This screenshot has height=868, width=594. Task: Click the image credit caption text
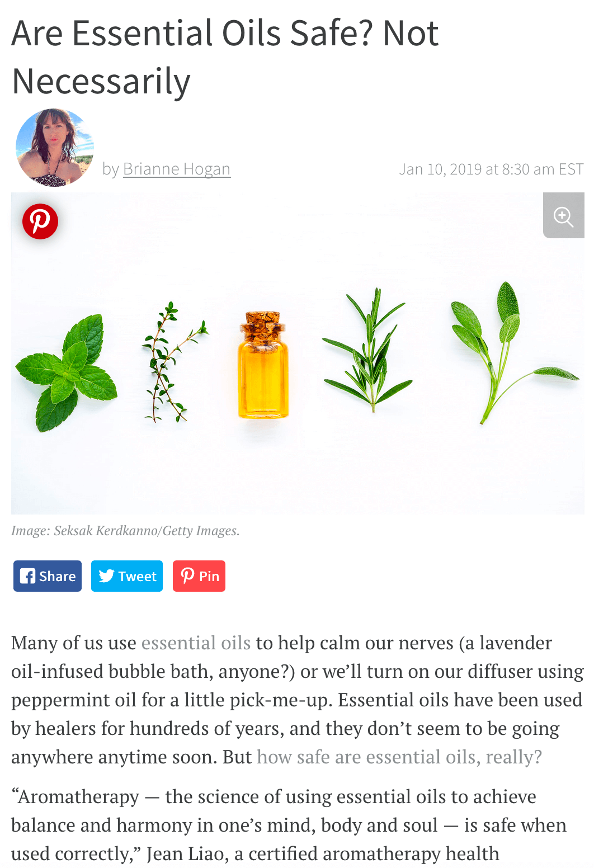pyautogui.click(x=125, y=531)
